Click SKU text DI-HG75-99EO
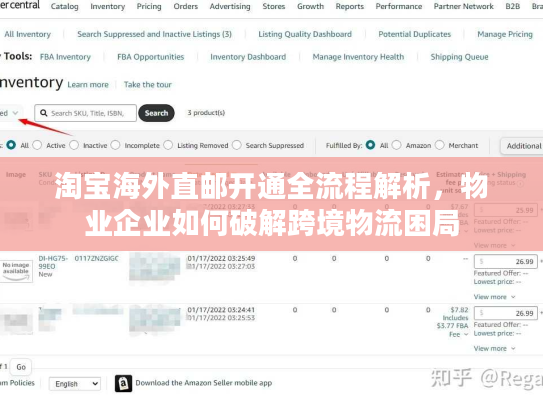The image size is (543, 408). [53, 262]
